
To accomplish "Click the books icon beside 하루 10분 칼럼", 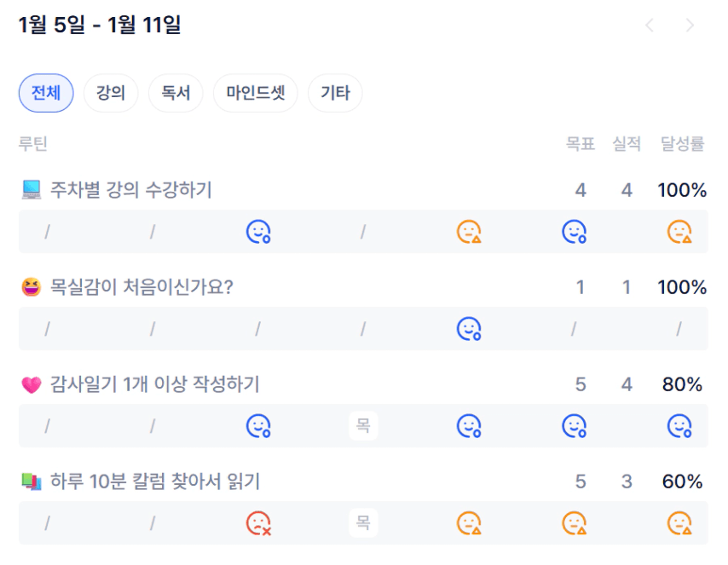I will (31, 482).
